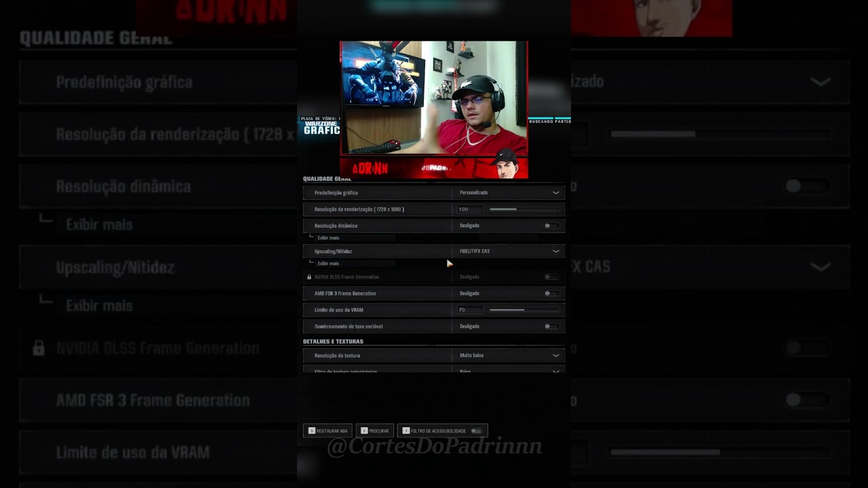Select the AMD FSR 3 Frame Generation label
Image resolution: width=868 pixels, height=488 pixels.
coord(345,293)
